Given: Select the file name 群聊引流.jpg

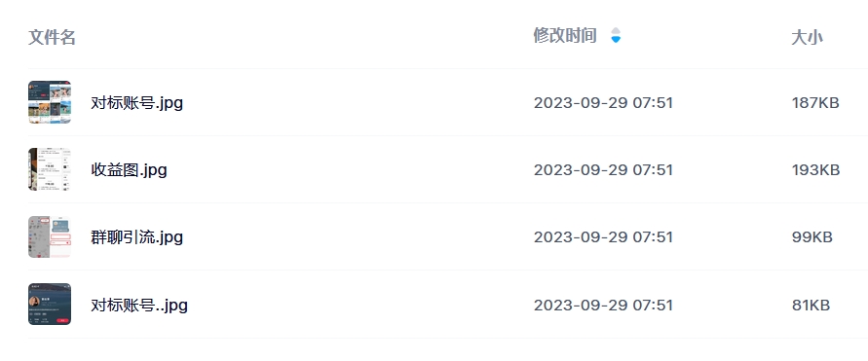Looking at the screenshot, I should pyautogui.click(x=136, y=237).
